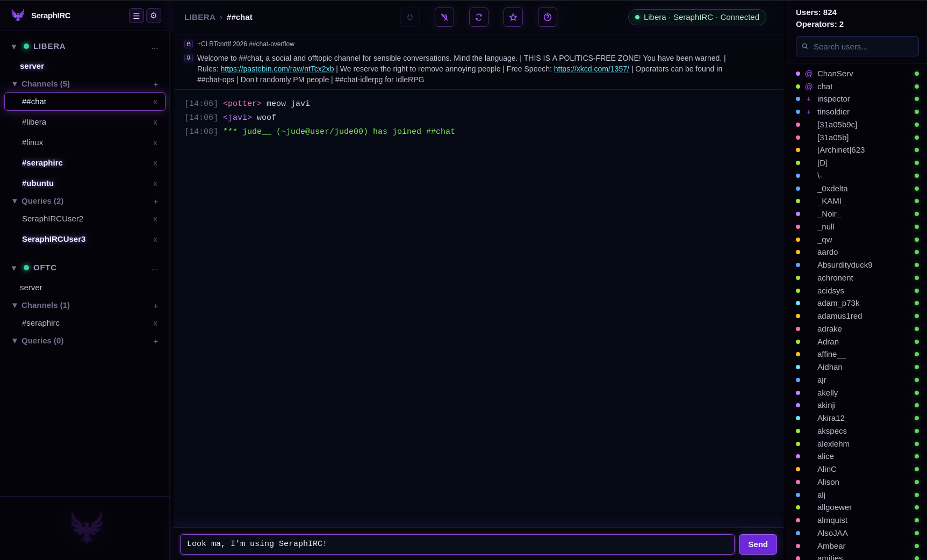The width and height of the screenshot is (927, 560).
Task: Click the greyed-out connect plug icon
Action: point(410,17)
